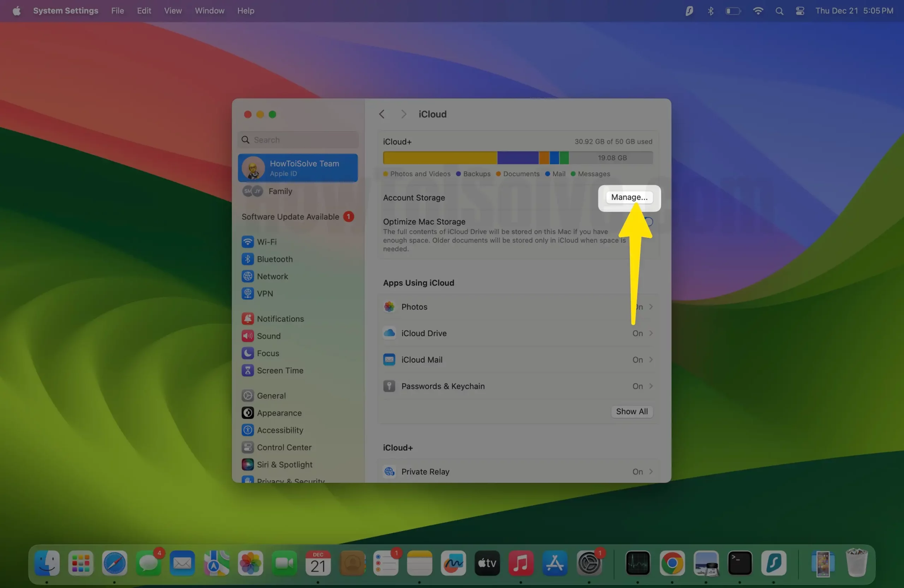The height and width of the screenshot is (588, 904).
Task: Open Terminal from the Dock
Action: coord(739,563)
